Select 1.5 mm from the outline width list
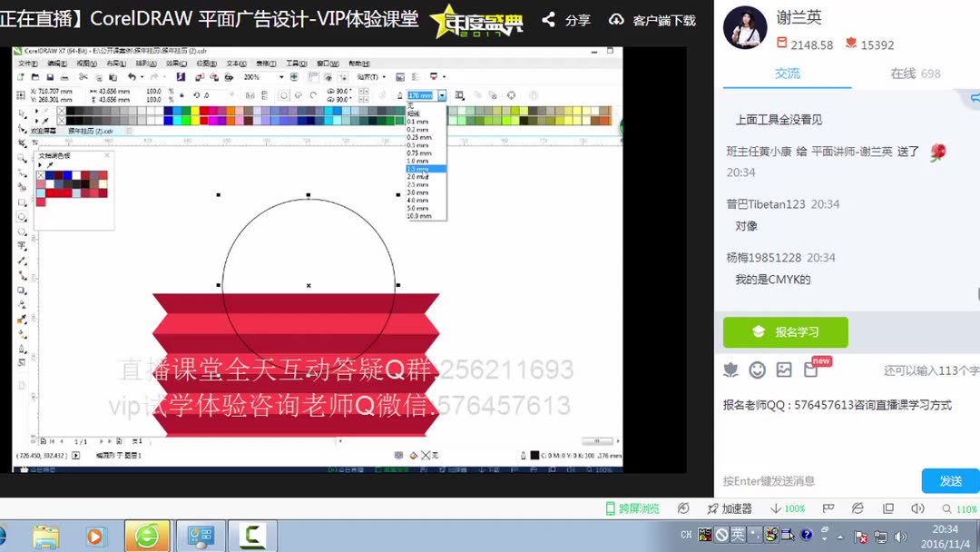 [x=422, y=169]
